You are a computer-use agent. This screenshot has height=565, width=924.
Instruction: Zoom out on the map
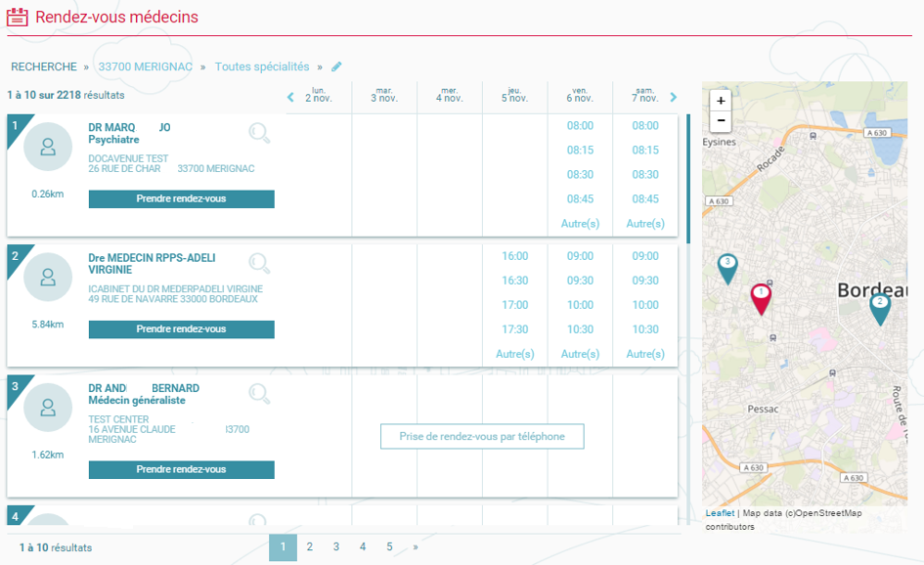tap(721, 121)
